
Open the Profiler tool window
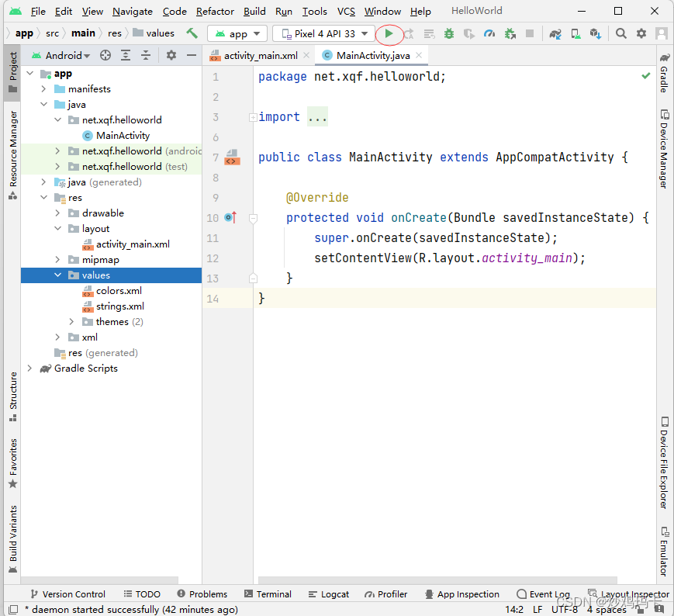coord(386,594)
